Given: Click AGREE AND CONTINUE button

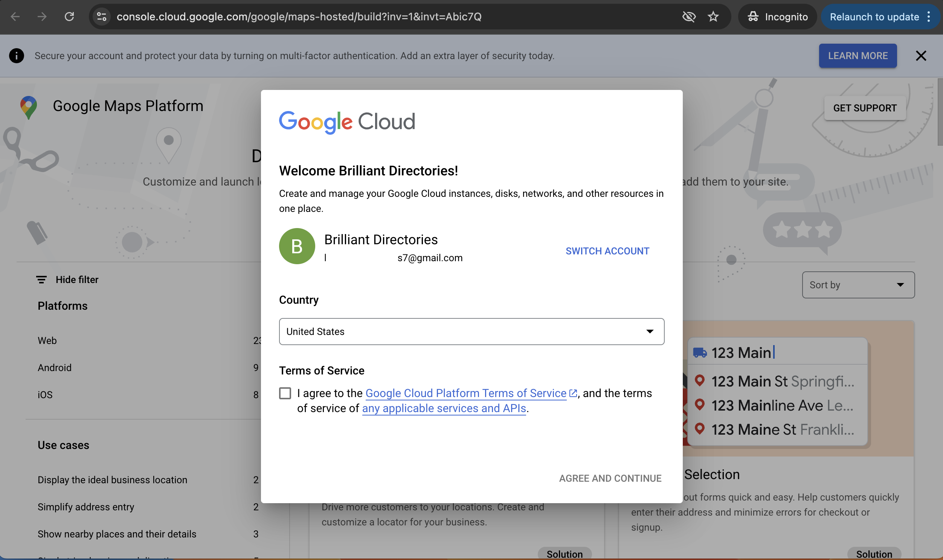Looking at the screenshot, I should click(x=610, y=478).
